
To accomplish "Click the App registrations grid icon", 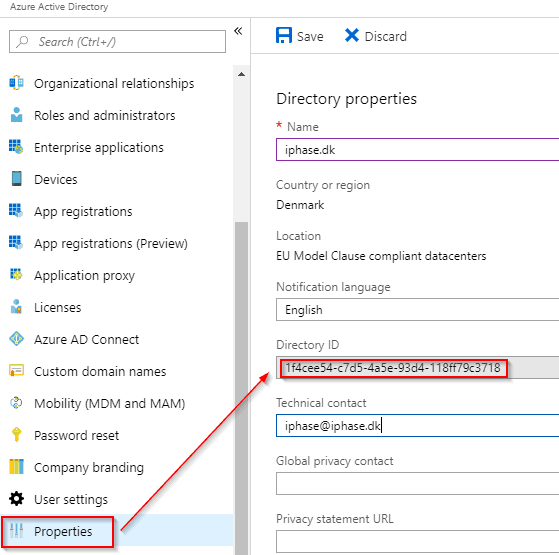I will (x=16, y=211).
